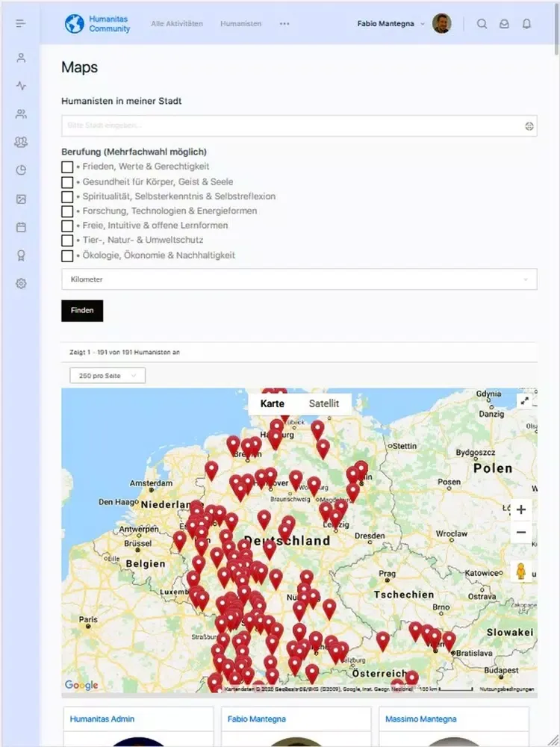The height and width of the screenshot is (747, 560).
Task: Use the locate-me icon in city field
Action: [x=529, y=126]
